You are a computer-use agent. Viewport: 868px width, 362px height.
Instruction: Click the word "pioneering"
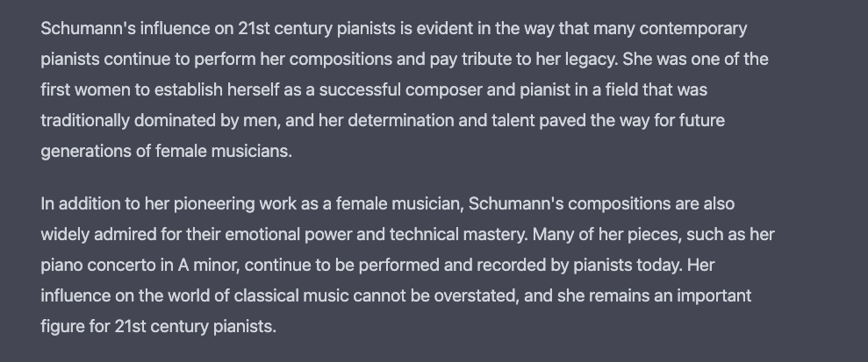click(x=212, y=203)
